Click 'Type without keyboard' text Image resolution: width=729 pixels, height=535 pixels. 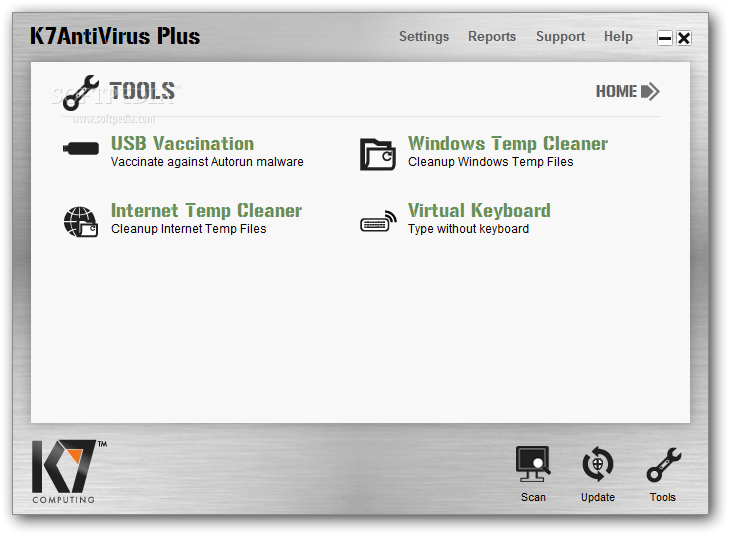(x=468, y=229)
